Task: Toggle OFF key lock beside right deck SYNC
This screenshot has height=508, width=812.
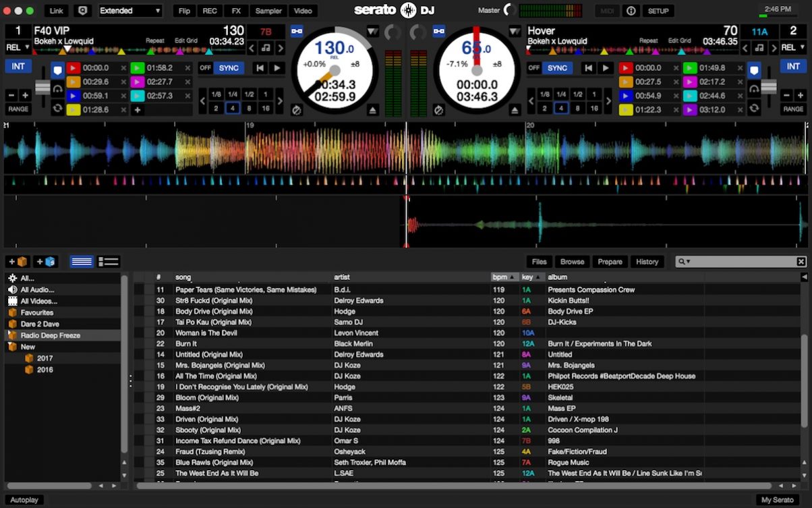Action: pyautogui.click(x=533, y=67)
